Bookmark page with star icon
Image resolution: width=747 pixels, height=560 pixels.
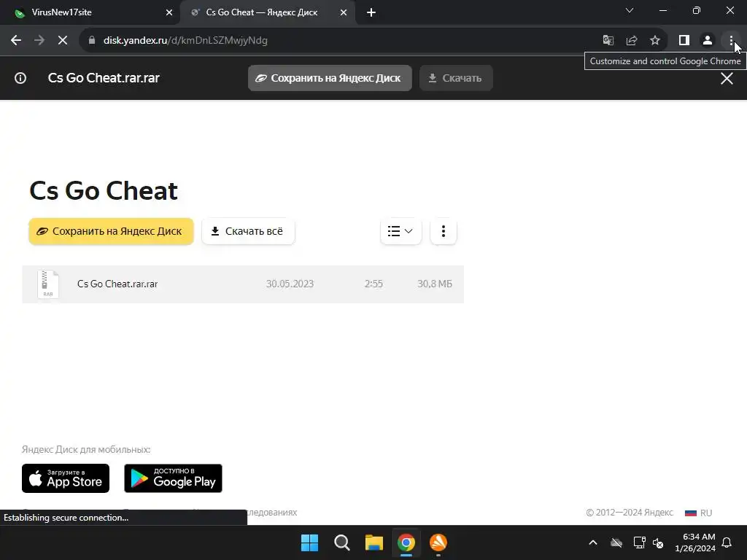[x=655, y=41]
